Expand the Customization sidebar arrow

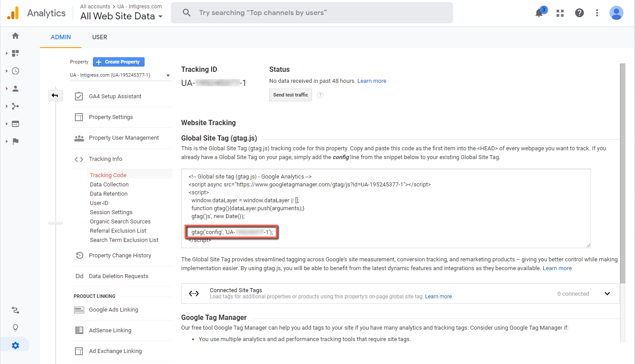(x=7, y=53)
